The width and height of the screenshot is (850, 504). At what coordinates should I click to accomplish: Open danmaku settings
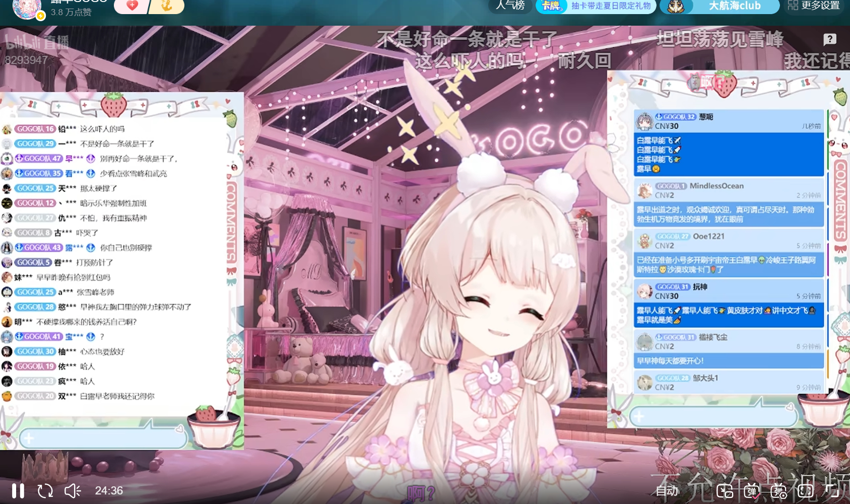point(779,490)
